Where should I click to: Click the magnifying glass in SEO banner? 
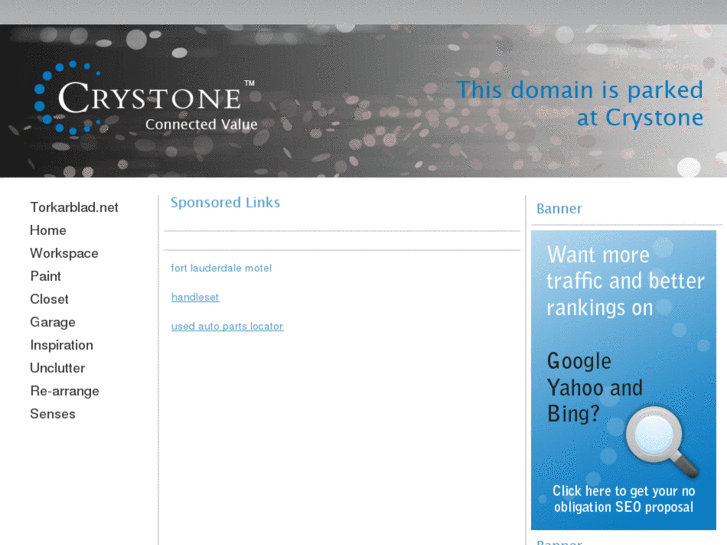tap(662, 441)
